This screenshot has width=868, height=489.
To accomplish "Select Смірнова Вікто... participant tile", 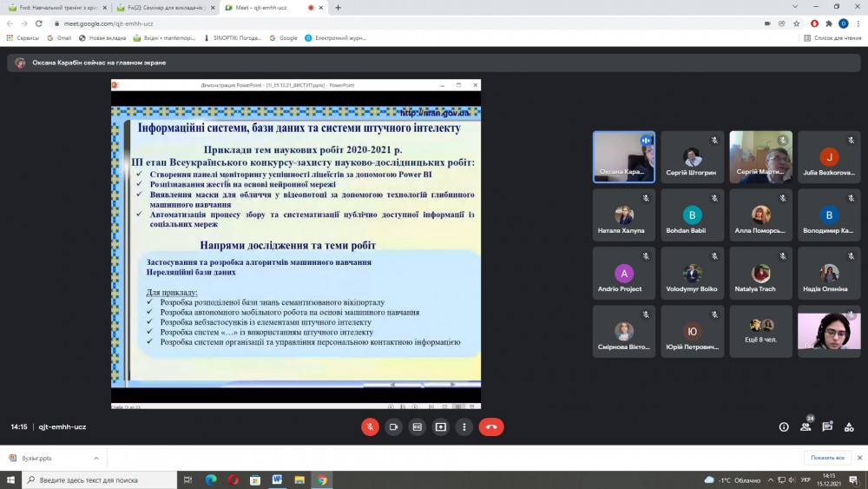I will click(x=624, y=331).
